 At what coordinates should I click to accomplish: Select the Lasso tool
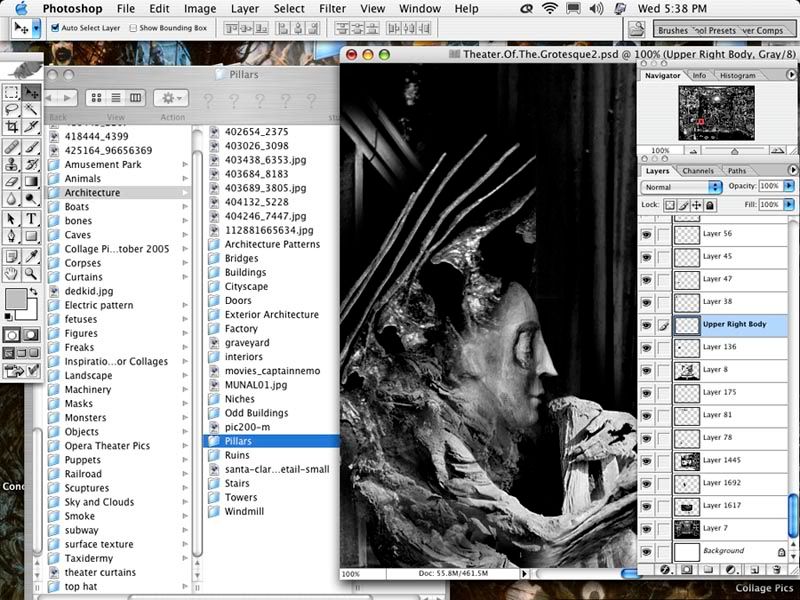click(11, 110)
